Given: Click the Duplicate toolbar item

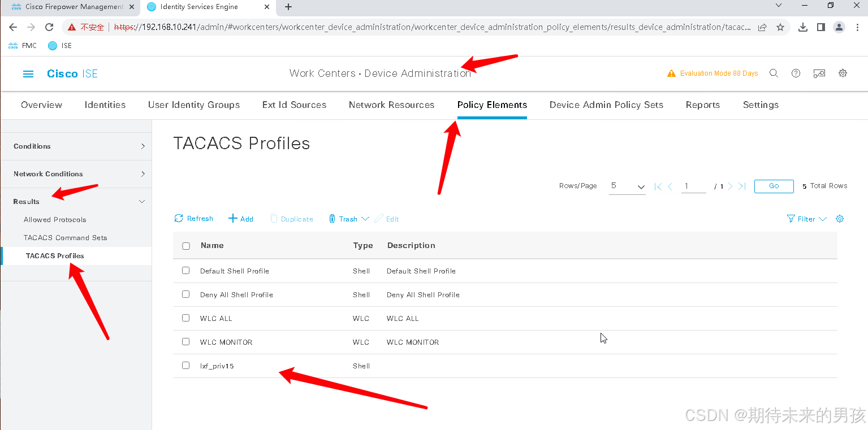Looking at the screenshot, I should pyautogui.click(x=292, y=219).
